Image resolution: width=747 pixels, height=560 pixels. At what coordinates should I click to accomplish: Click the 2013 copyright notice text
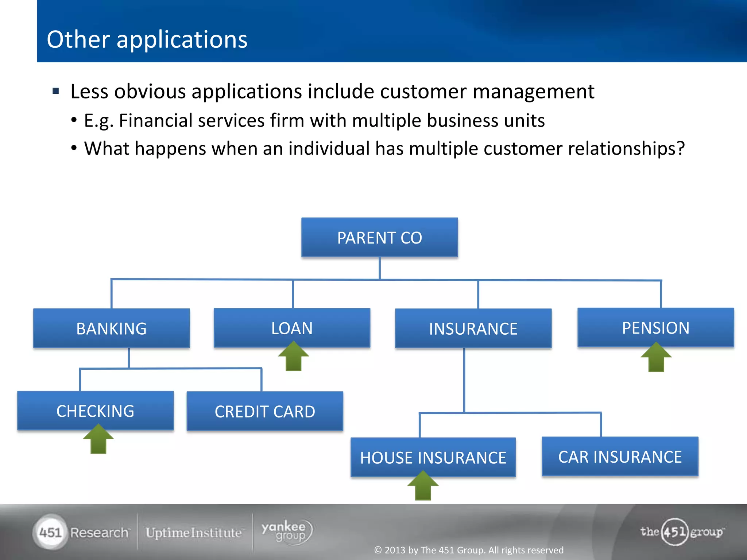(469, 550)
